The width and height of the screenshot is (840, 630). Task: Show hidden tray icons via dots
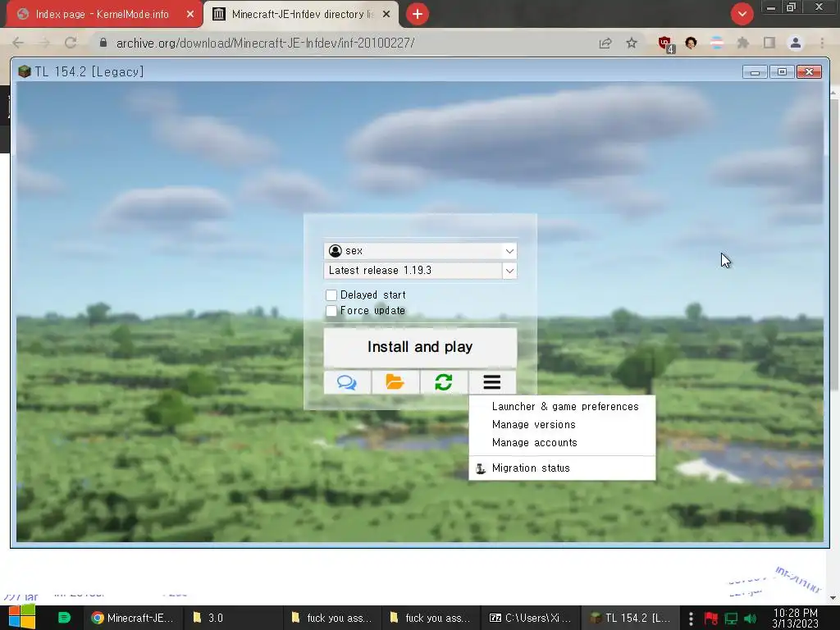(691, 619)
